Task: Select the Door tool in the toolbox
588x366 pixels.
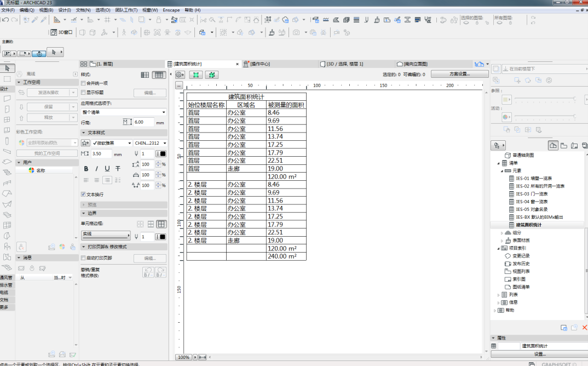Action: tap(7, 109)
